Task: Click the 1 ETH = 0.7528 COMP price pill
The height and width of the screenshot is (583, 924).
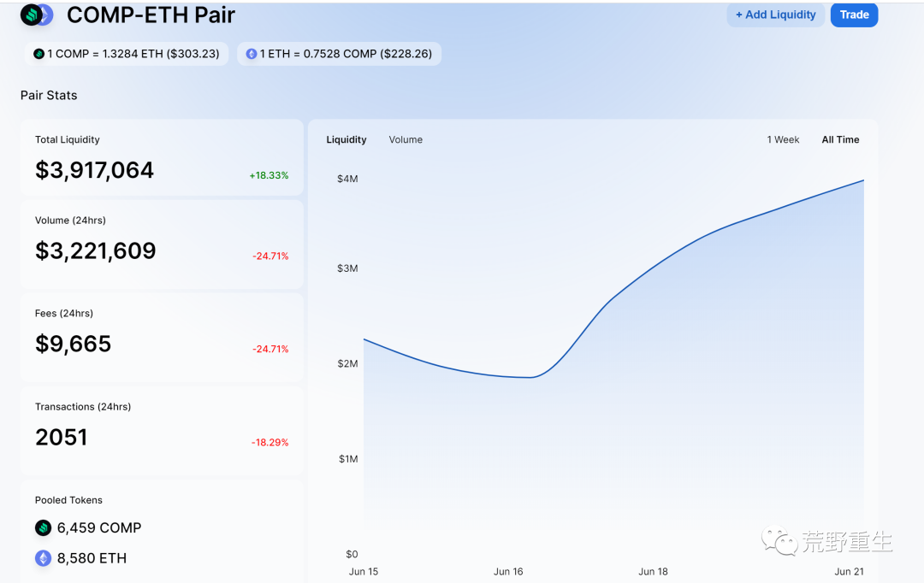Action: point(340,54)
